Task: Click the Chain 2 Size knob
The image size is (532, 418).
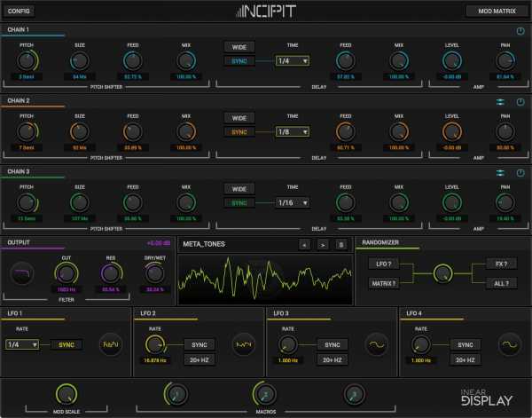Action: (80, 131)
